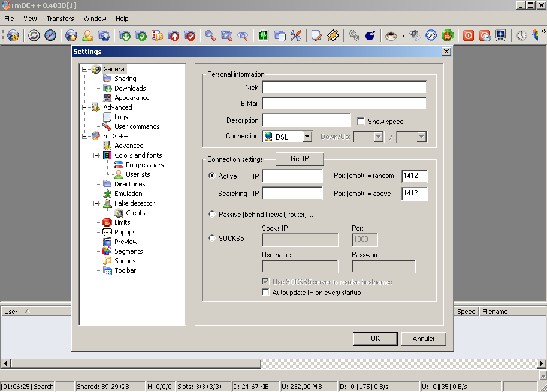The width and height of the screenshot is (547, 392).
Task: Click the speaker mute-sounds toolbar icon
Action: pos(415,35)
